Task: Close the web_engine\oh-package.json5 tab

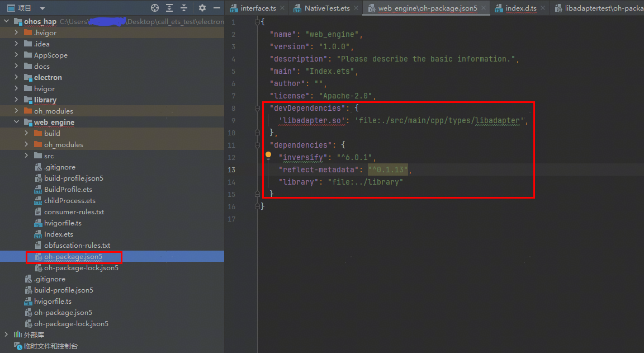Action: click(x=484, y=8)
